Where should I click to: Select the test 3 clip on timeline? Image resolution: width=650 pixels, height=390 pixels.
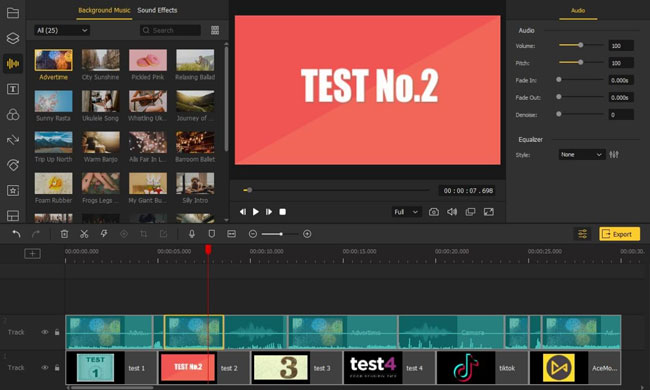coord(297,368)
